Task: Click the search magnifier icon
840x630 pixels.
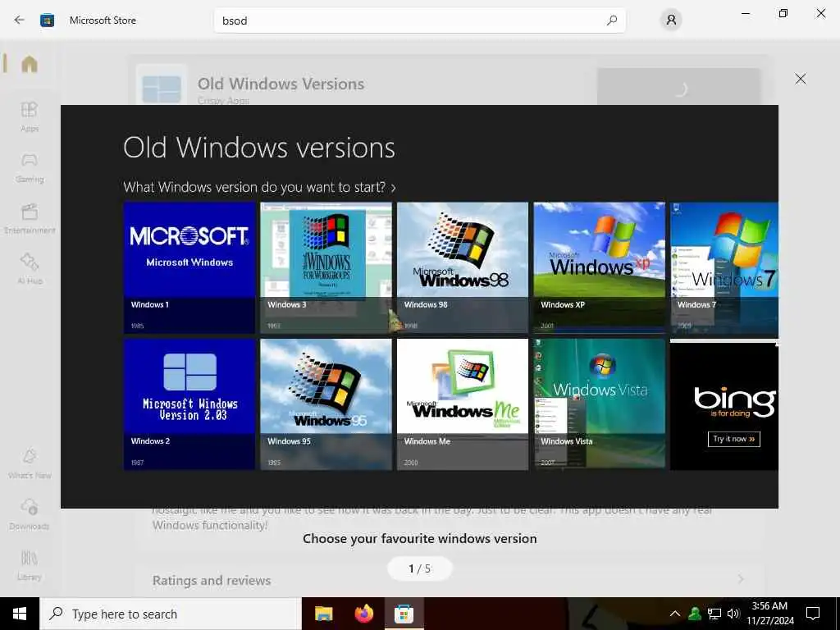Action: pyautogui.click(x=612, y=21)
